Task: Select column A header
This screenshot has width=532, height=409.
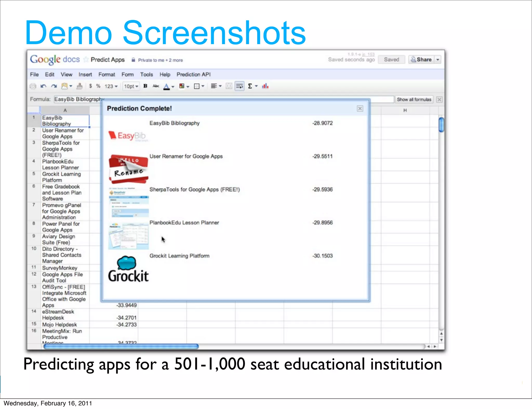Action: click(x=65, y=110)
